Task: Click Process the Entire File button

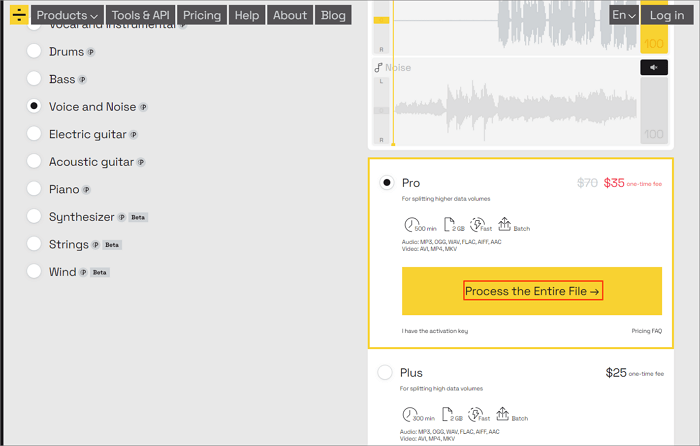Action: (x=532, y=291)
